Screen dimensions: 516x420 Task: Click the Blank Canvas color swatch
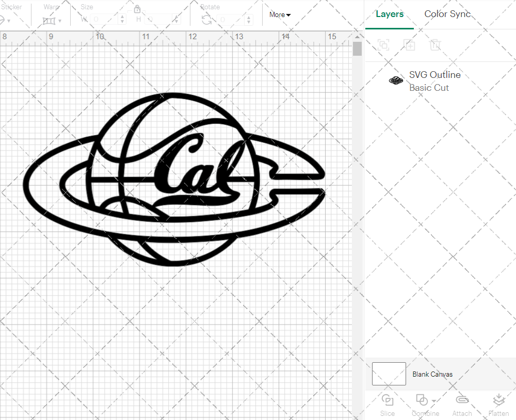click(389, 374)
